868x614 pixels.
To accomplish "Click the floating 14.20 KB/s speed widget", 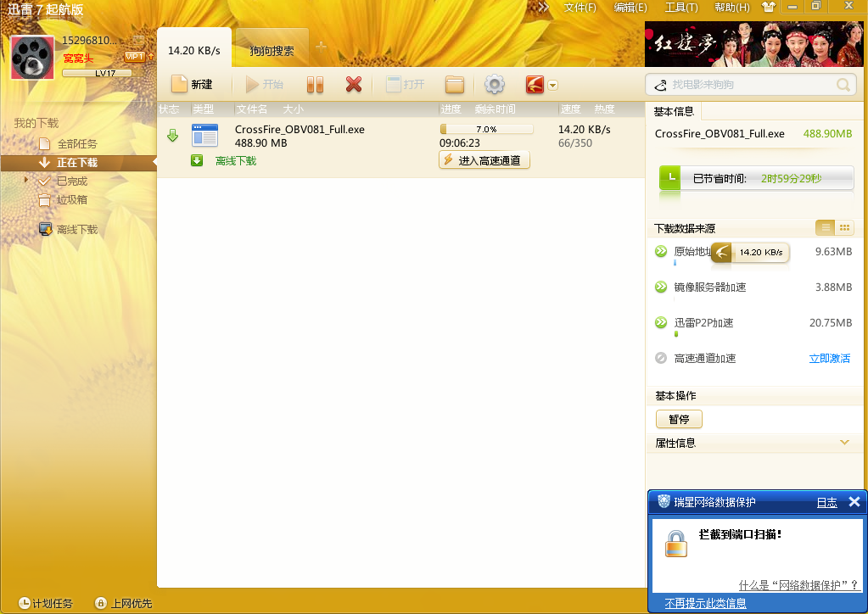I will coord(750,252).
